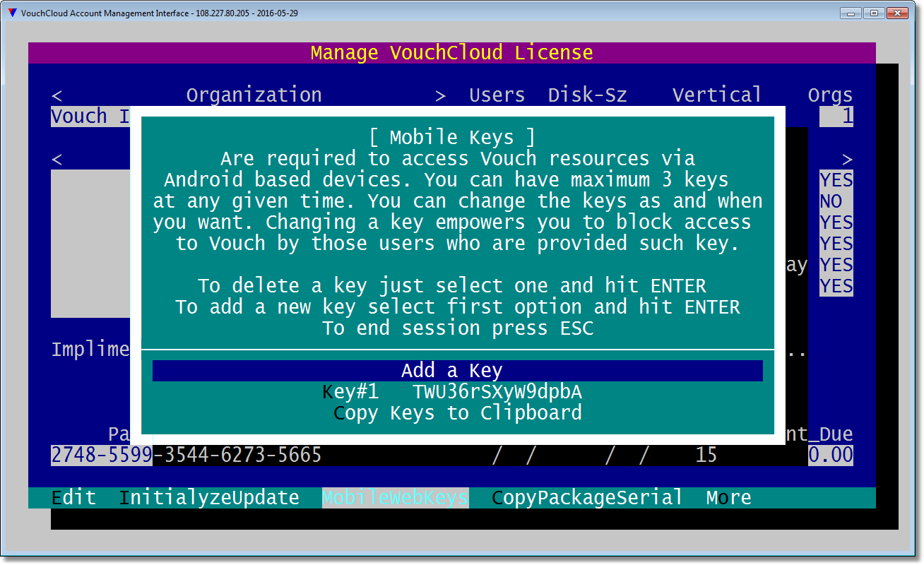The image size is (924, 565).
Task: Click the Vouch organization name cell
Action: click(x=90, y=117)
